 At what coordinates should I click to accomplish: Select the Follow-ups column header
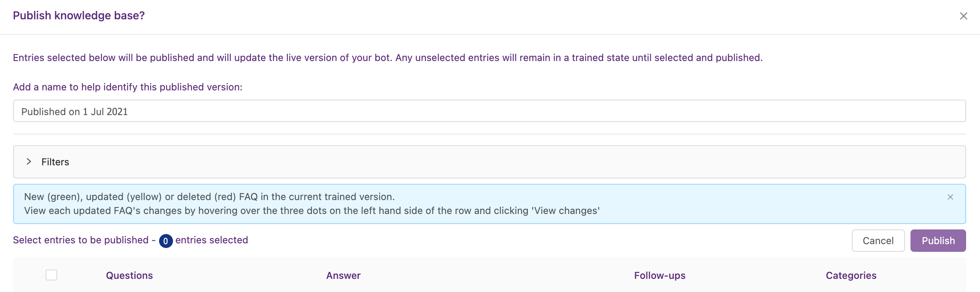[660, 275]
